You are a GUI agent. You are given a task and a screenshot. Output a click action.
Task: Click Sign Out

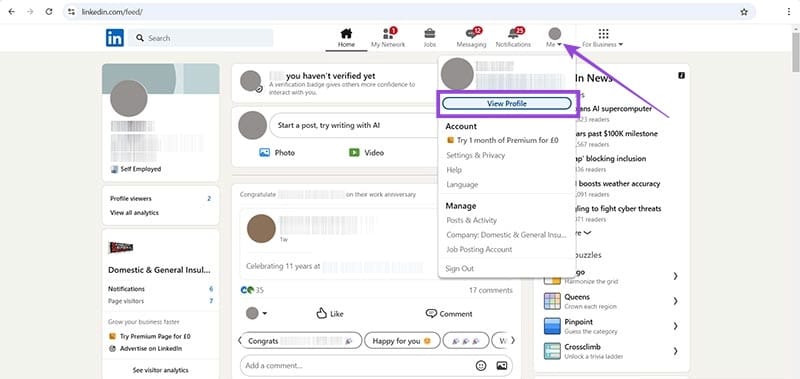pyautogui.click(x=459, y=268)
